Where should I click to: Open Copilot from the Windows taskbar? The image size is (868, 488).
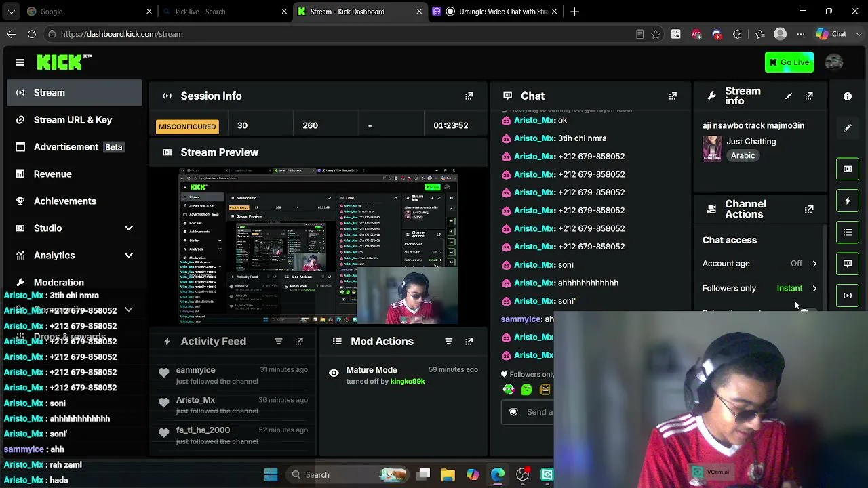[473, 475]
